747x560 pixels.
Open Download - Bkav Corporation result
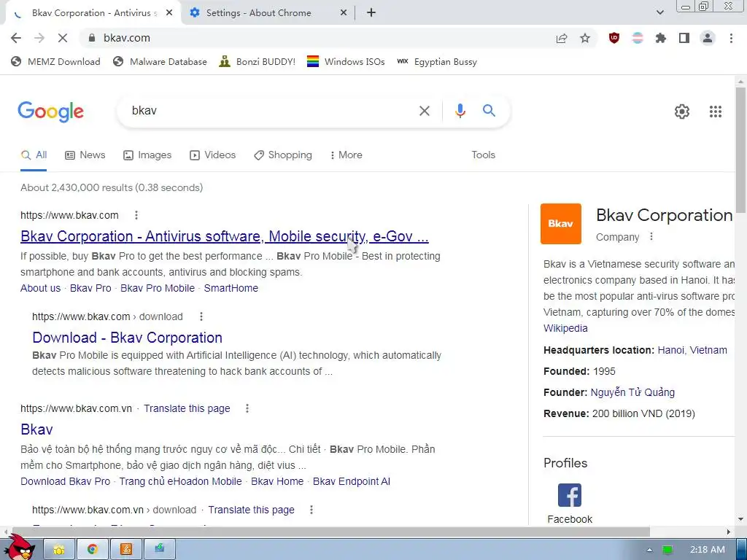(x=127, y=338)
